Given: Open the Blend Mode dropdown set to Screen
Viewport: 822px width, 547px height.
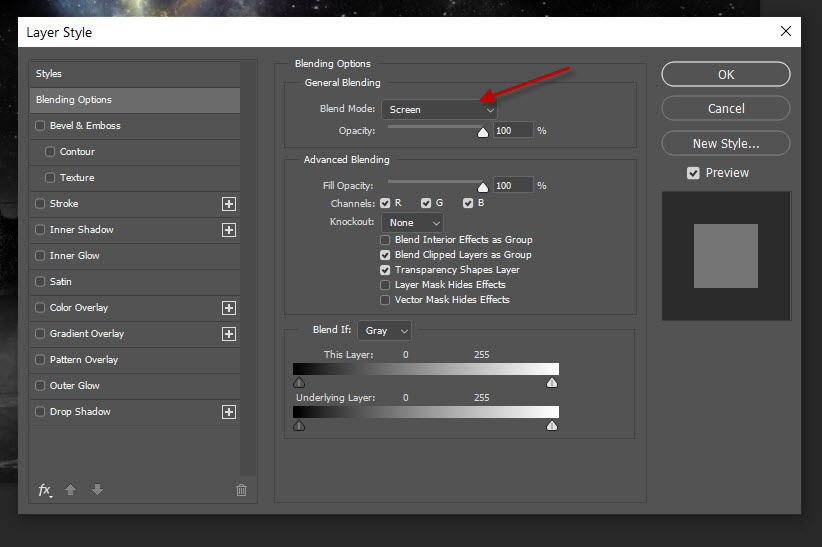Looking at the screenshot, I should coord(438,109).
